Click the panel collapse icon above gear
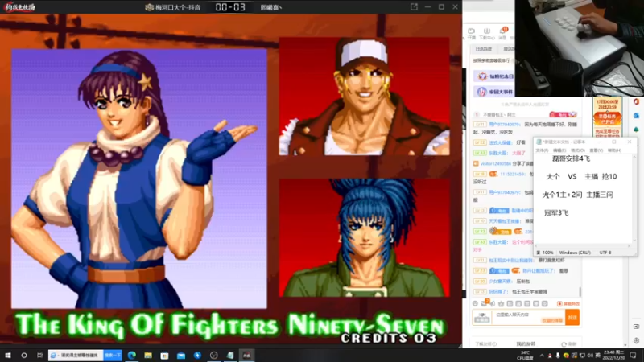This screenshot has width=644, height=362. click(x=636, y=327)
